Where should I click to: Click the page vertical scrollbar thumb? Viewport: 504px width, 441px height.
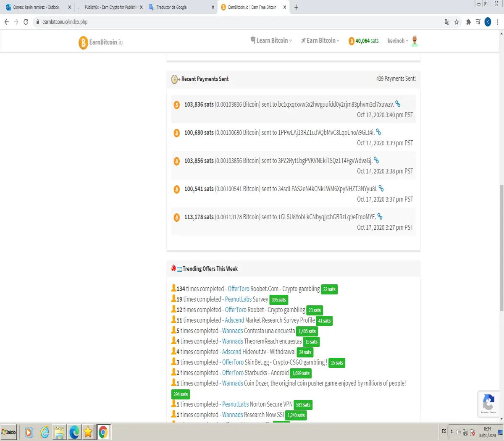[501, 248]
